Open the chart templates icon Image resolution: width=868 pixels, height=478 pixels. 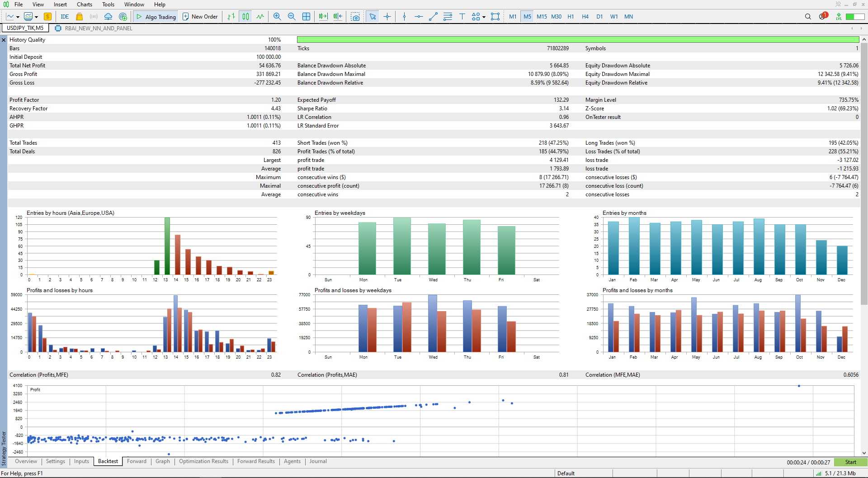[28, 17]
